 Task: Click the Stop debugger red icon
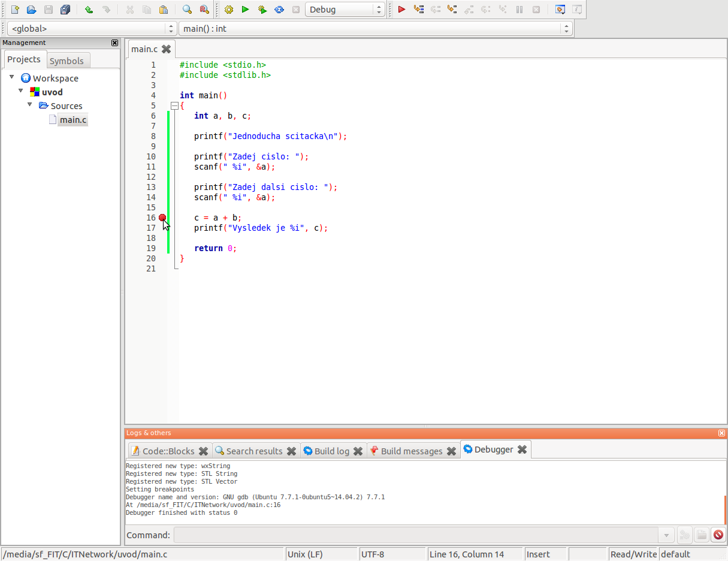coord(718,535)
